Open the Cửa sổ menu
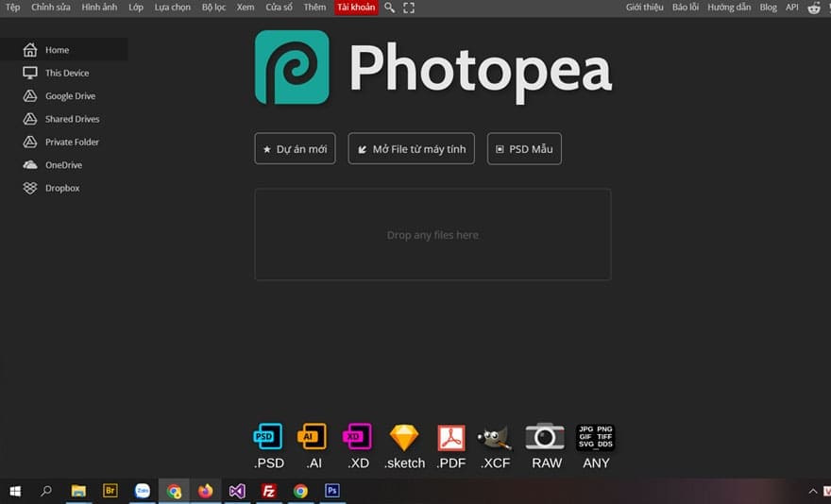This screenshot has height=504, width=831. coord(279,8)
